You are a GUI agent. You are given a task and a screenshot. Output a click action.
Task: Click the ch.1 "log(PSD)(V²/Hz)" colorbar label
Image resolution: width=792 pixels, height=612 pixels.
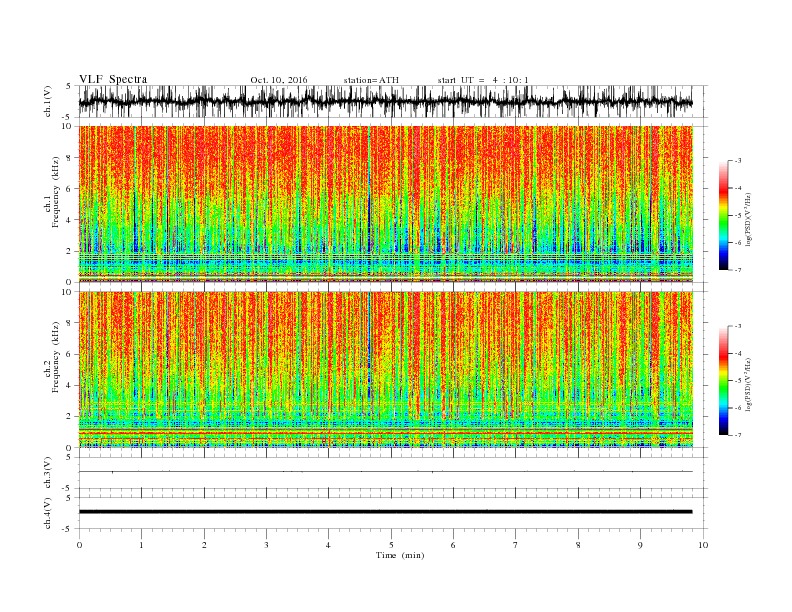pos(748,219)
